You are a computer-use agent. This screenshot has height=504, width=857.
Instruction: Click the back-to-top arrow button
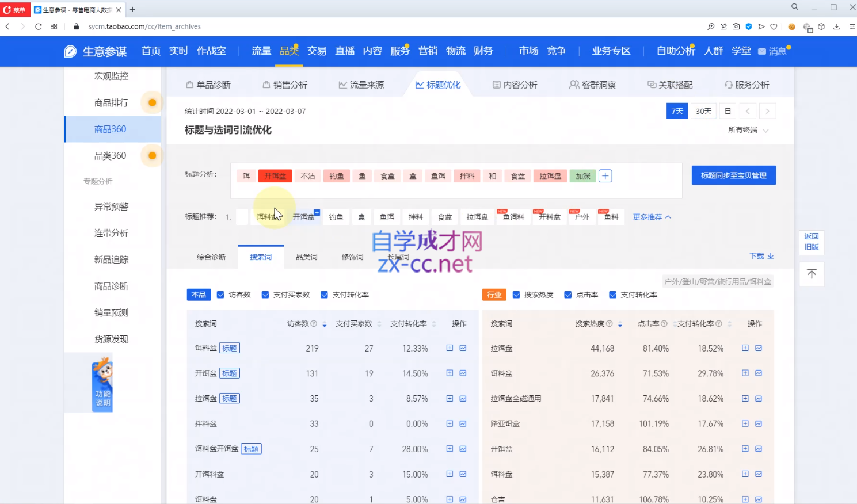coord(812,274)
